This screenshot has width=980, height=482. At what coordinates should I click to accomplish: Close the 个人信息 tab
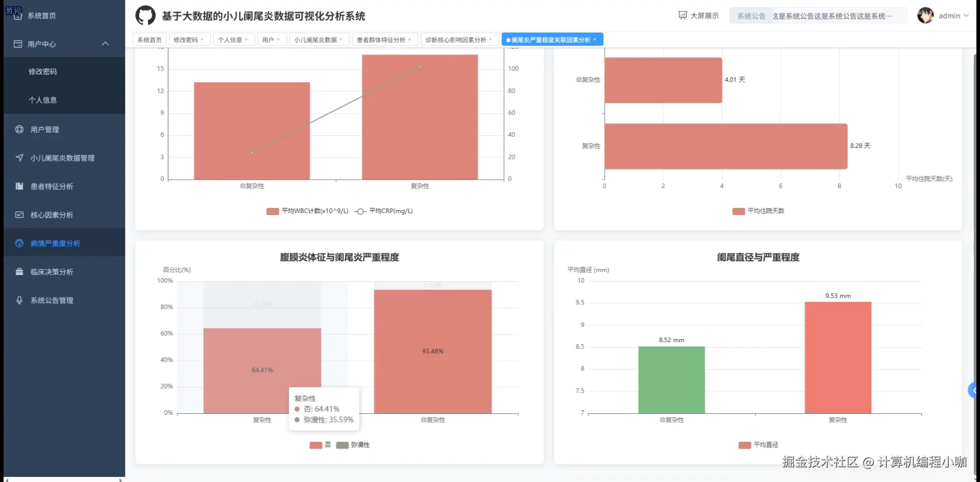247,39
